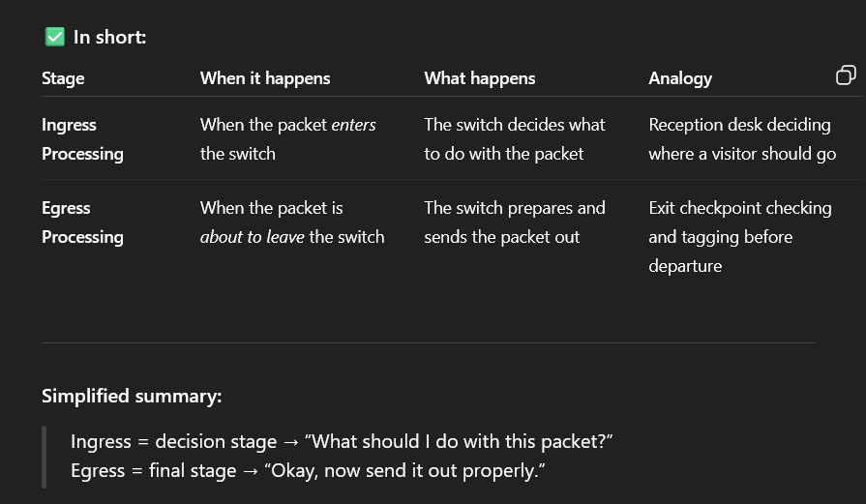Viewport: 866px width, 504px height.
Task: Click the "switch prepares and sends" cell
Action: click(514, 222)
